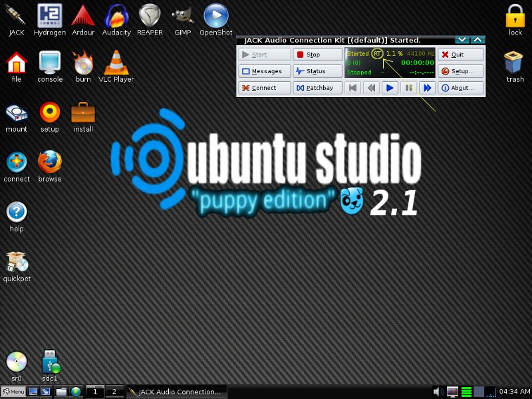Click the JACK Audio Connection taskbar entry
This screenshot has height=399, width=532.
176,392
